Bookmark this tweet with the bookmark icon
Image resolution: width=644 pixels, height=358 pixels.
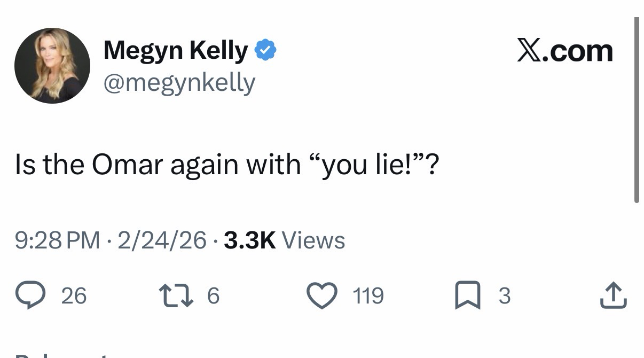tap(467, 295)
